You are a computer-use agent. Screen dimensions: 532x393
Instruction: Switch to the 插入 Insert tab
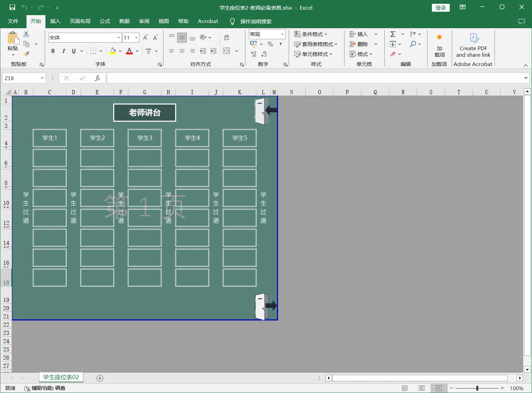pyautogui.click(x=55, y=21)
